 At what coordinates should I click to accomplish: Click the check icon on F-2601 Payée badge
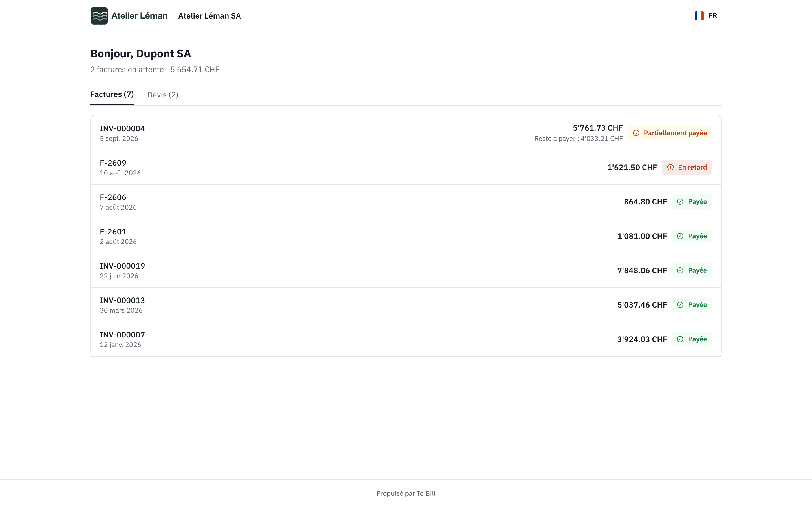(x=680, y=236)
